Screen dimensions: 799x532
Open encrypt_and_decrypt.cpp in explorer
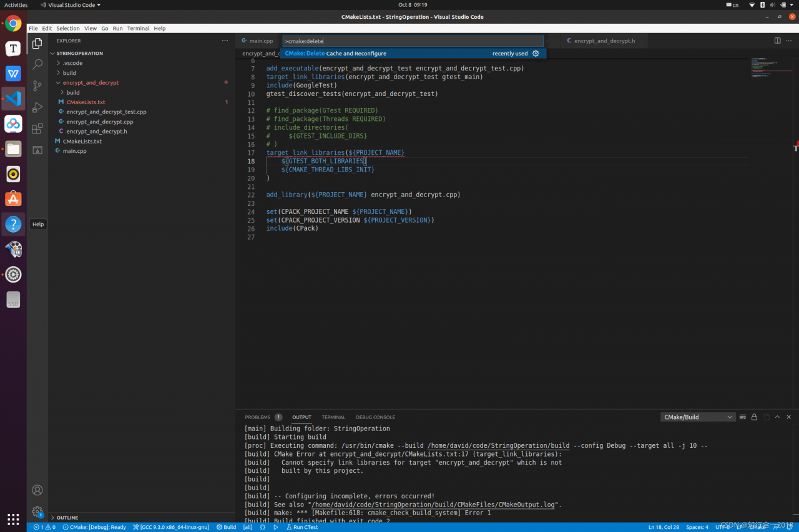[x=99, y=122]
